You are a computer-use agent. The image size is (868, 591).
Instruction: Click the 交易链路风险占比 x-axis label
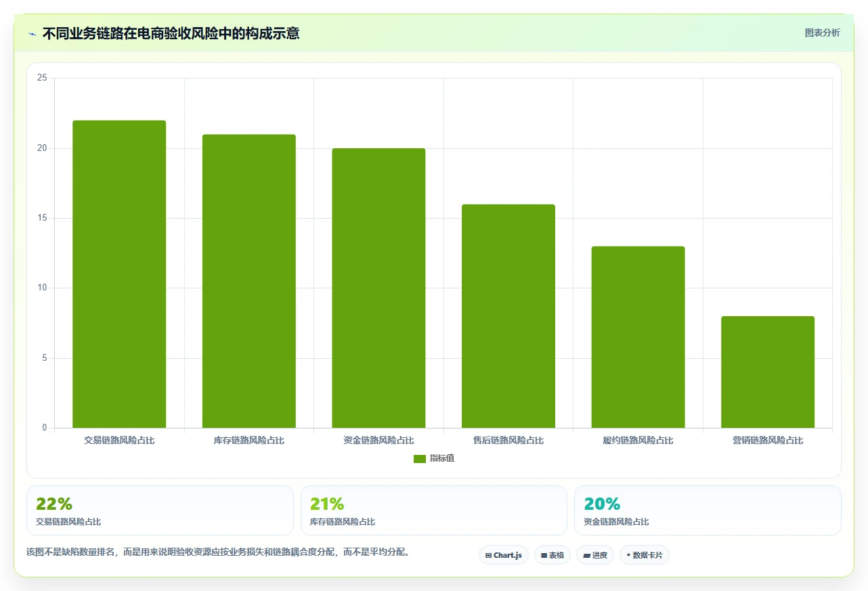119,441
